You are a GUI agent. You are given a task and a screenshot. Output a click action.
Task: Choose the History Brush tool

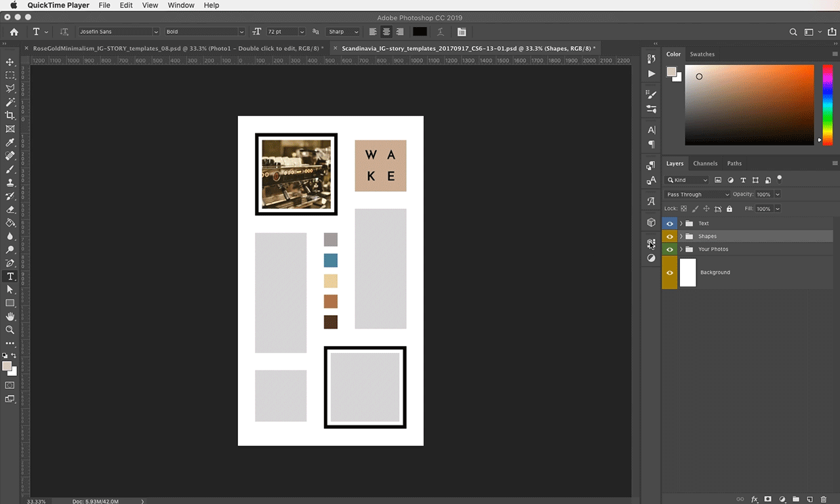tap(10, 196)
